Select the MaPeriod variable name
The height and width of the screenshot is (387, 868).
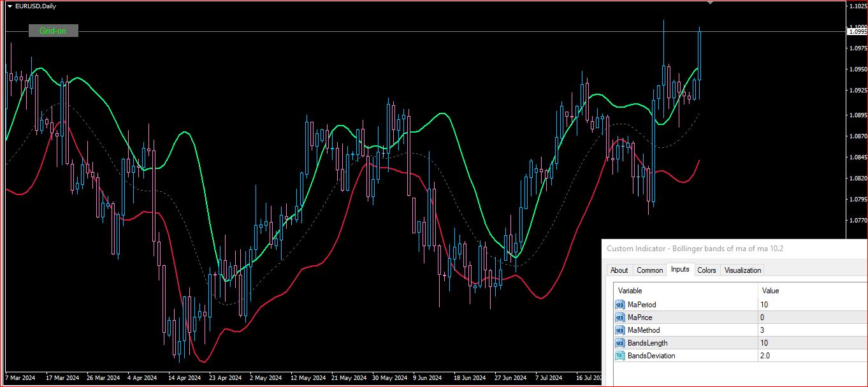[x=642, y=305]
